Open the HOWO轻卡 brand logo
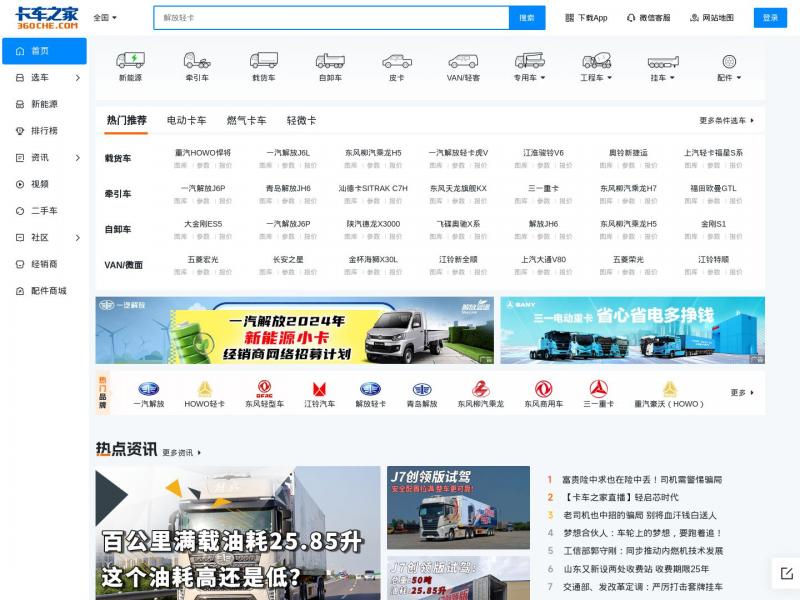Viewport: 800px width, 600px height. click(x=205, y=389)
